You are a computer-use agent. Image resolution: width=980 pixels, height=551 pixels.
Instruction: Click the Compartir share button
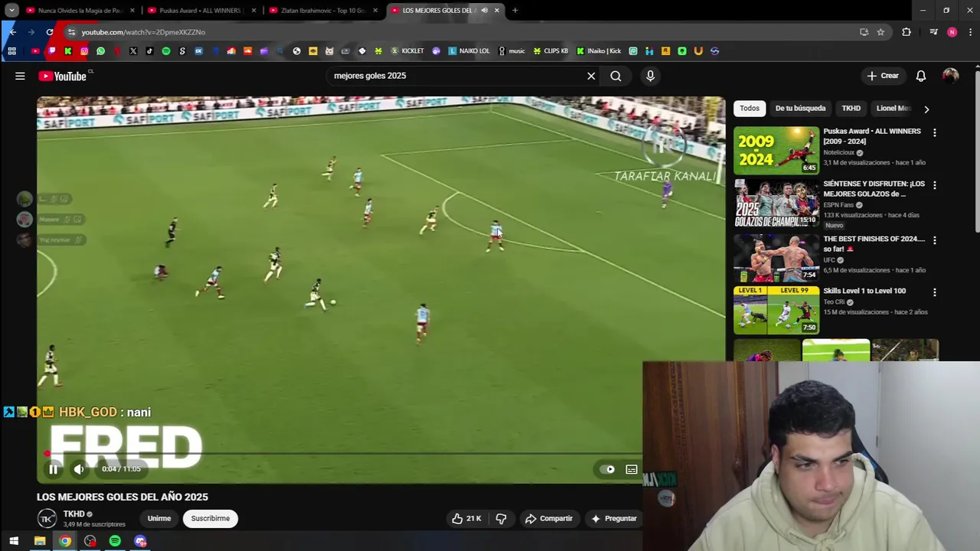click(548, 519)
